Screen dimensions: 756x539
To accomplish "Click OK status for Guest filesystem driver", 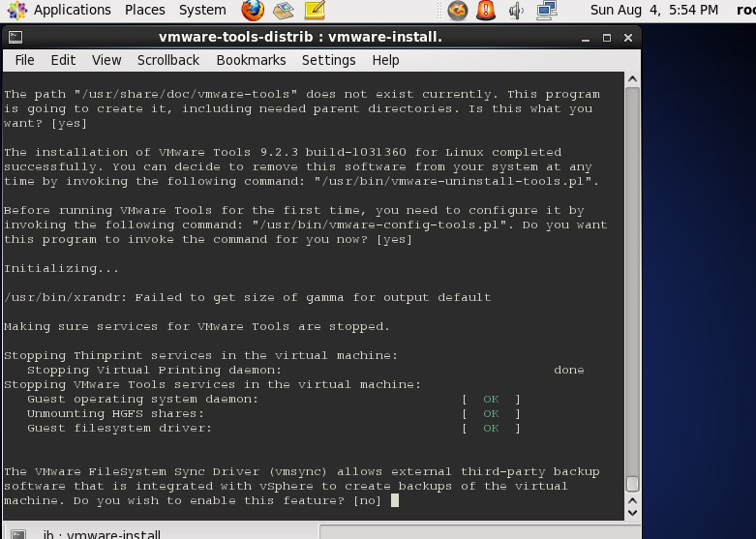I will (491, 428).
